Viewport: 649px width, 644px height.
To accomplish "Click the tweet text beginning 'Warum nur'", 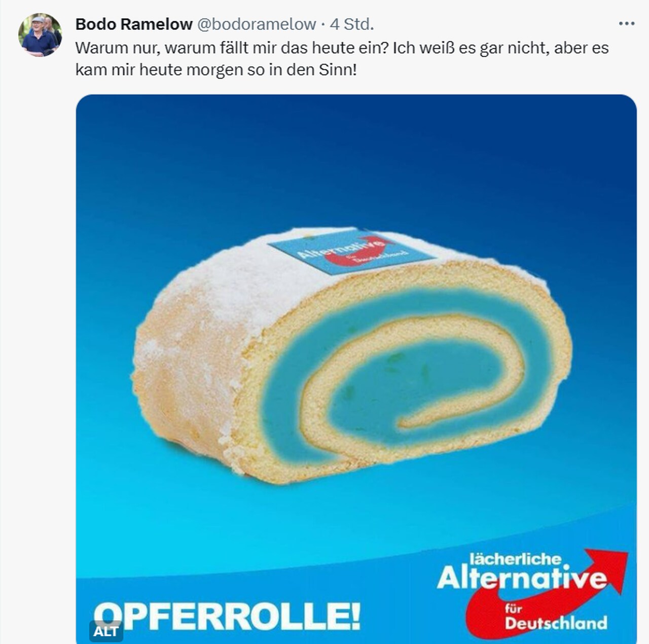I will 342,58.
